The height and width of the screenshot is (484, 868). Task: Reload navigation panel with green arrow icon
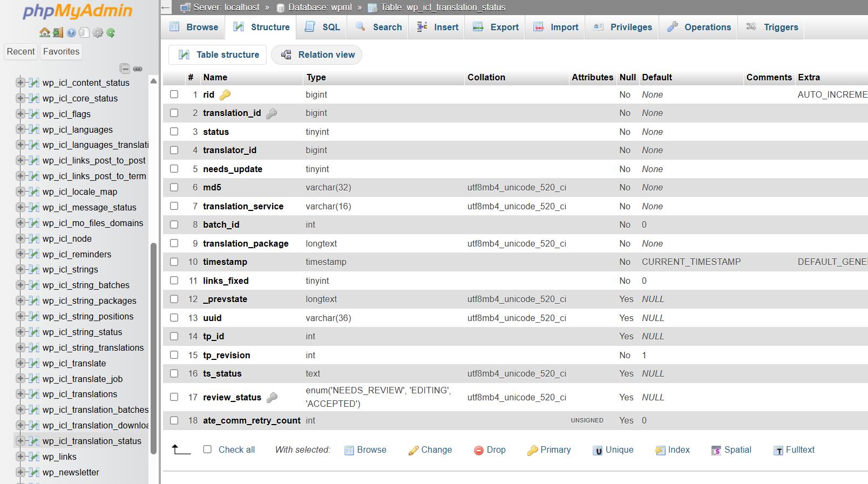111,32
